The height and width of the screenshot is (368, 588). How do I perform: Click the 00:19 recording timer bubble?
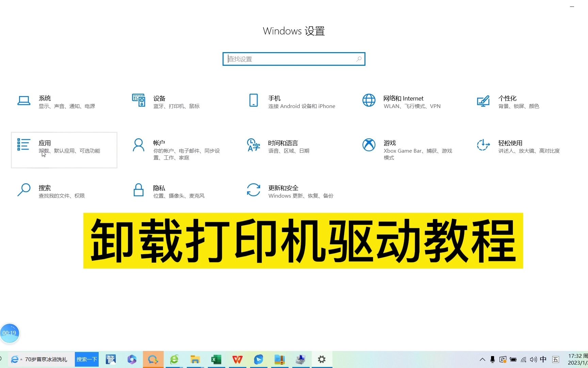[10, 333]
